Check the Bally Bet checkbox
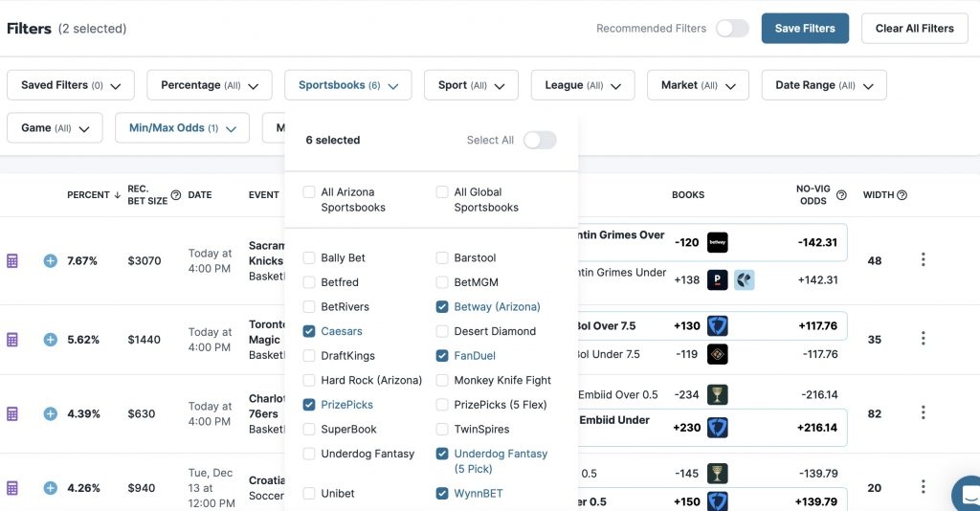 tap(309, 257)
